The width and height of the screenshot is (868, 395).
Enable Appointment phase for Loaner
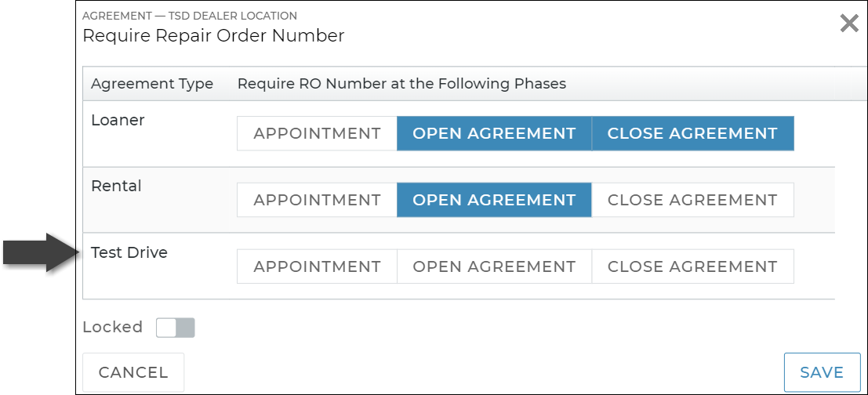(x=317, y=133)
